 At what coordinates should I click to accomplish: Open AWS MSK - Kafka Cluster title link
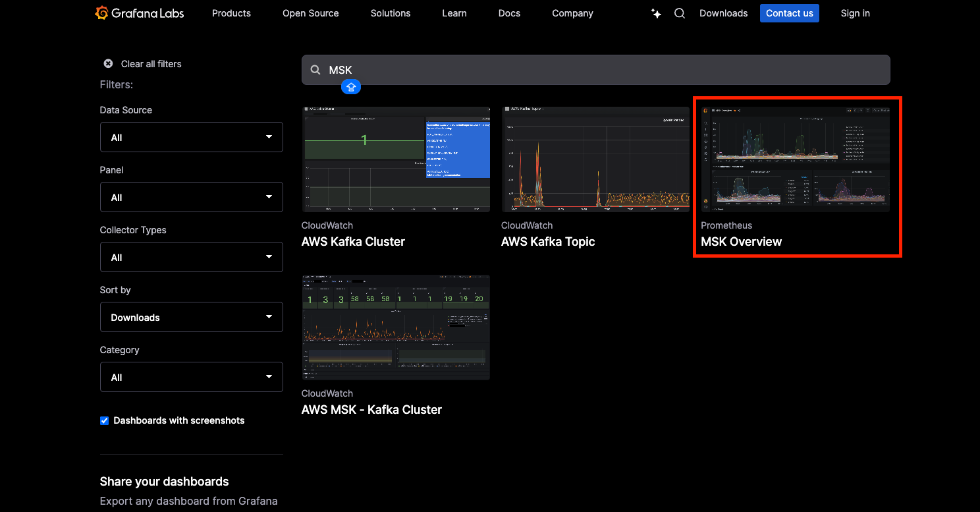pyautogui.click(x=371, y=410)
